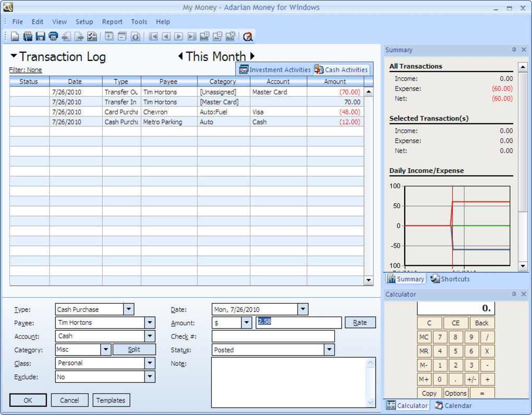Click the New file toolbar icon
Image resolution: width=532 pixels, height=415 pixels.
click(15, 36)
